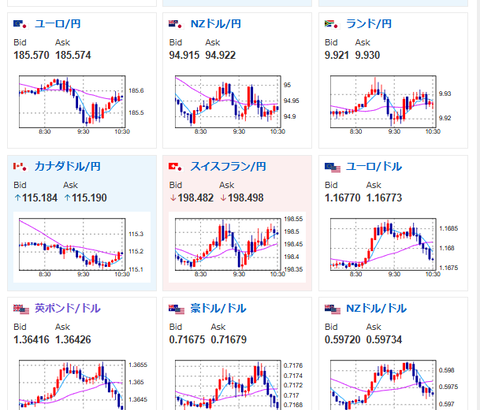
Task: Open the 英ポンド/ドル pair link
Action: click(x=67, y=308)
